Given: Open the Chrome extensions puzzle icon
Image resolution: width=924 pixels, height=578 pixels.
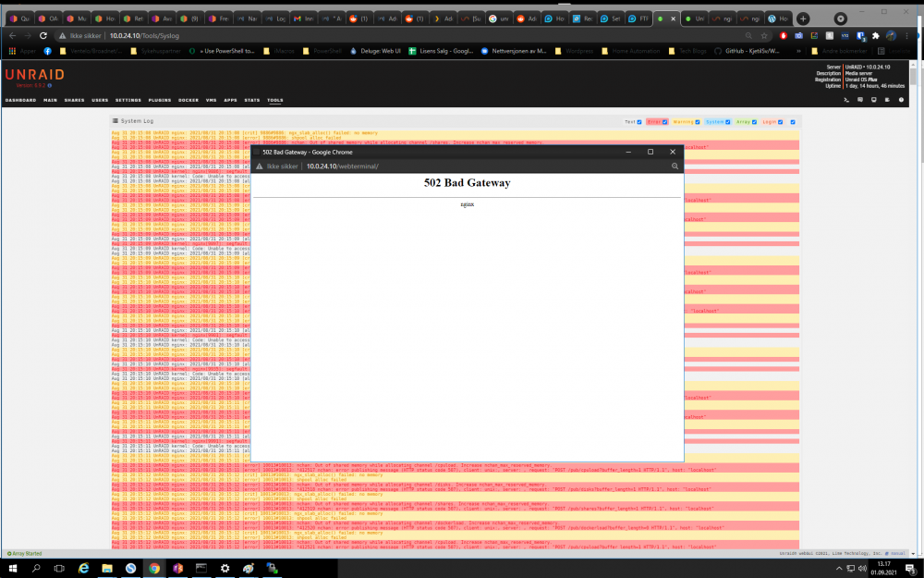Looking at the screenshot, I should (876, 35).
